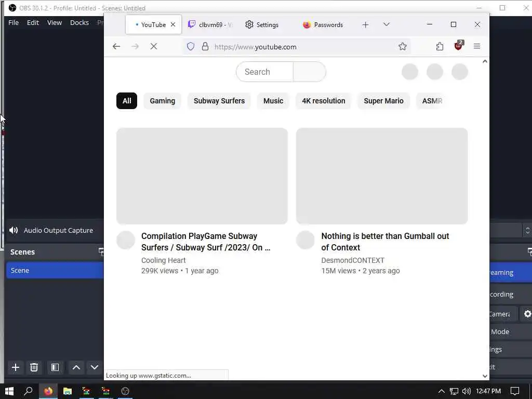Switch to the Passwords tab

click(x=323, y=25)
